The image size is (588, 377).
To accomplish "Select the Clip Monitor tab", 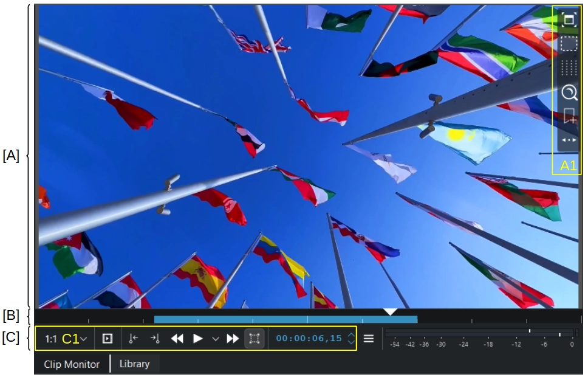I will click(72, 364).
